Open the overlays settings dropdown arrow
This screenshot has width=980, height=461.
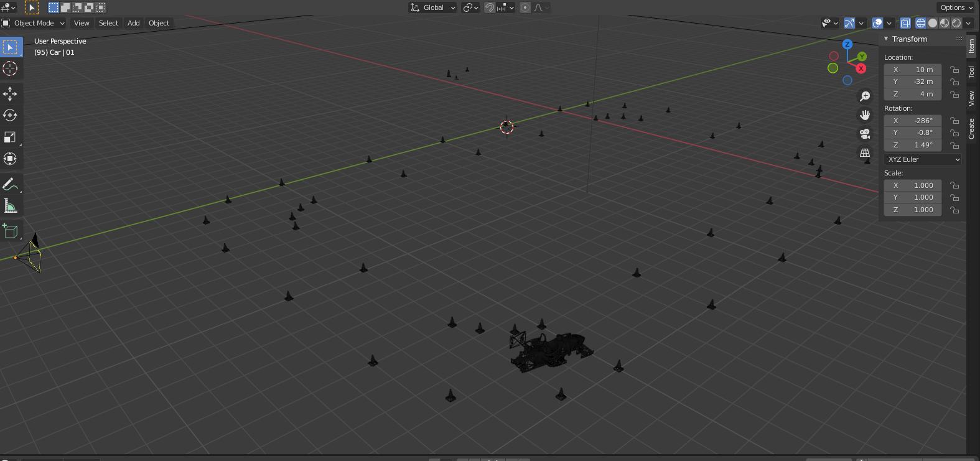(x=889, y=23)
